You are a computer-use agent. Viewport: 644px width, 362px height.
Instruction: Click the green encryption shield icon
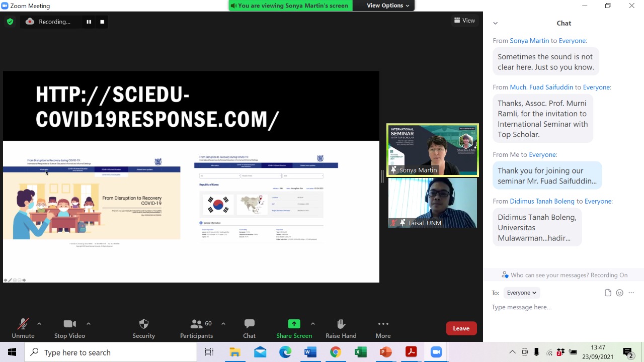[10, 22]
